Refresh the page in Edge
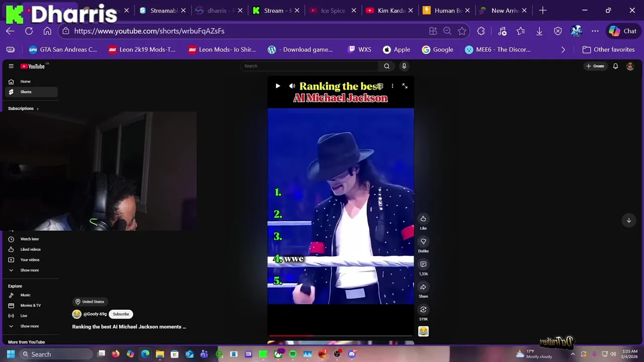 (29, 31)
